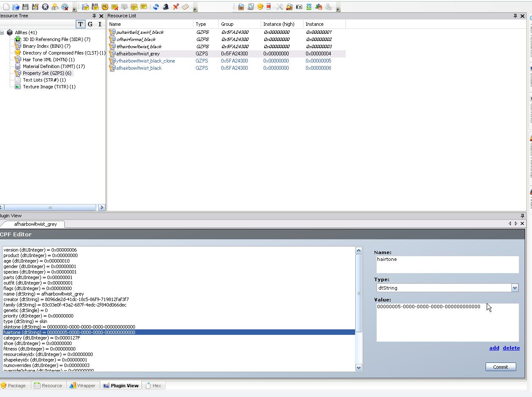Select Texture Image (TXTR) tree item

49,87
